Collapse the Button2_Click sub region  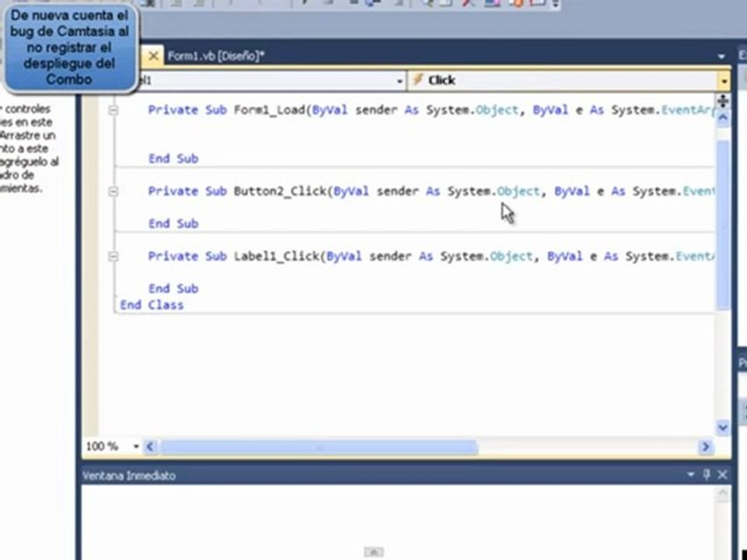[113, 191]
